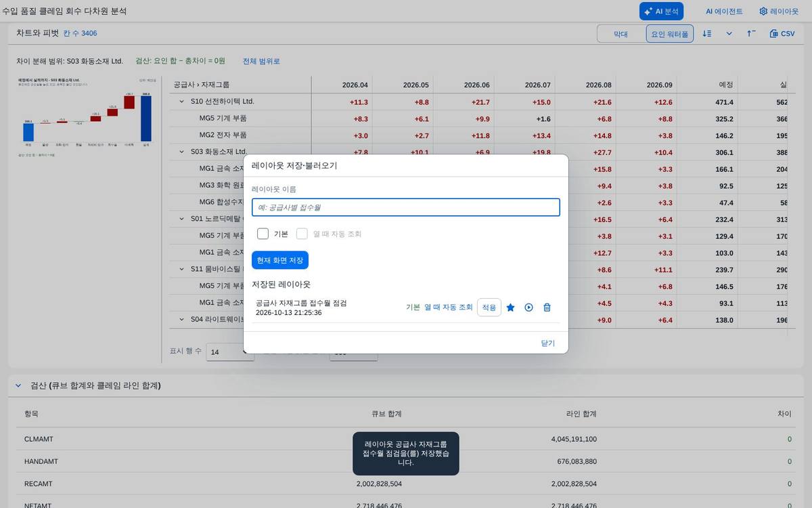The width and height of the screenshot is (812, 508).
Task: Click the 큐브 합계 column header
Action: 386,414
